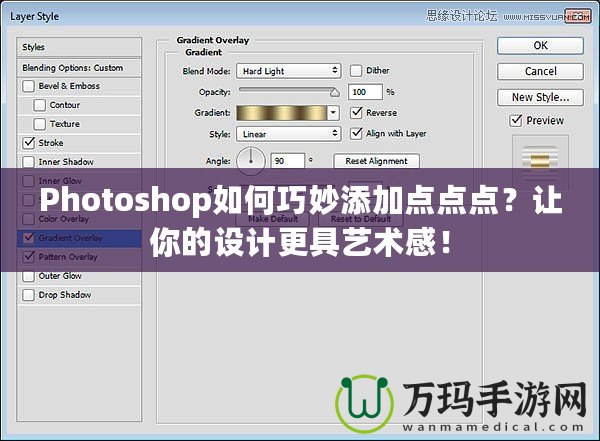The image size is (600, 441).
Task: Enable the Inner Shadow checkbox
Action: click(x=28, y=162)
